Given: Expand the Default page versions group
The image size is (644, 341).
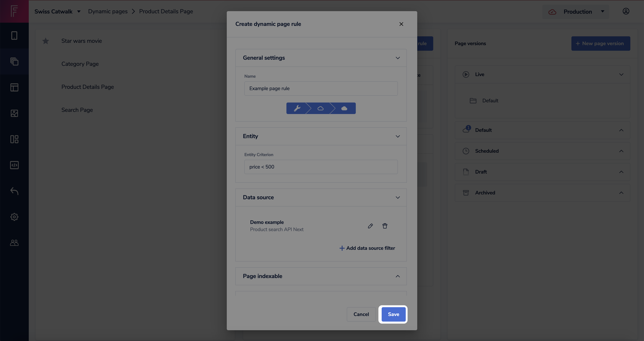Looking at the screenshot, I should coord(621,130).
